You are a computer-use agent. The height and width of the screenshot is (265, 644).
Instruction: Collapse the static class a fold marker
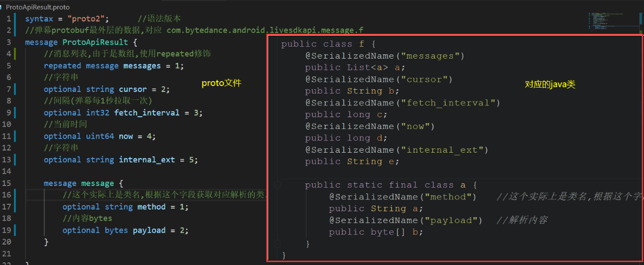pos(277,185)
